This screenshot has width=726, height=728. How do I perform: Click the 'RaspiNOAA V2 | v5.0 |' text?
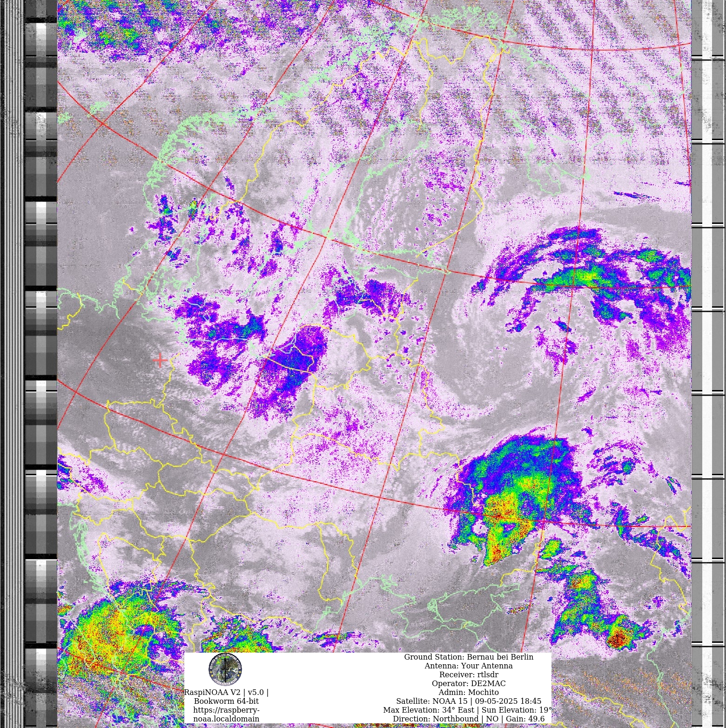[226, 692]
